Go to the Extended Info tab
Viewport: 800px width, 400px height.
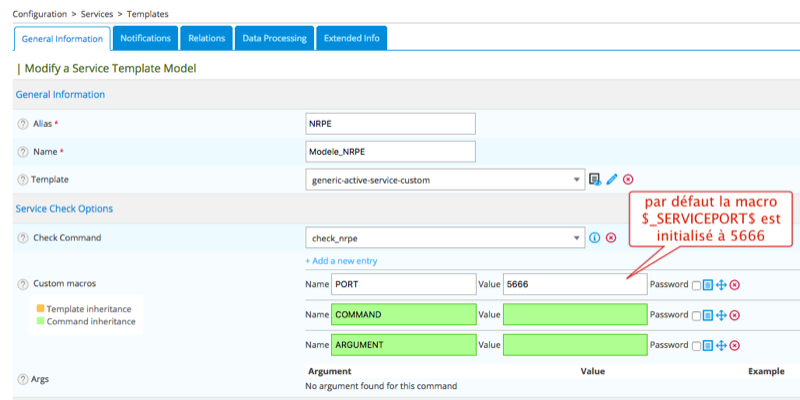click(351, 38)
